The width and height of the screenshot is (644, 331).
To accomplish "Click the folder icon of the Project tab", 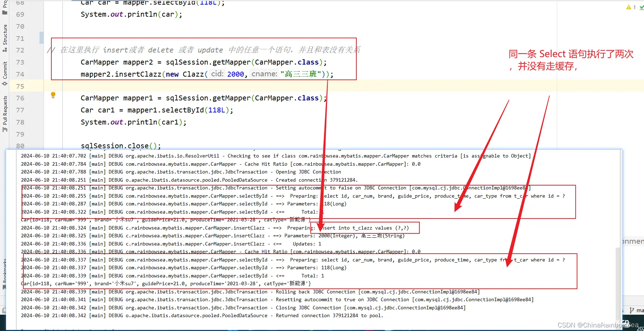I will 5,12.
